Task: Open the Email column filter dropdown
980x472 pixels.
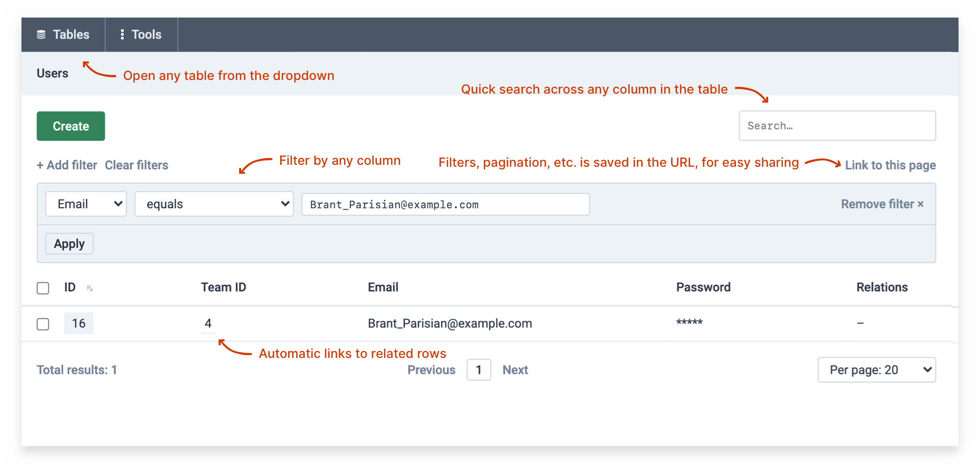Action: click(x=86, y=204)
